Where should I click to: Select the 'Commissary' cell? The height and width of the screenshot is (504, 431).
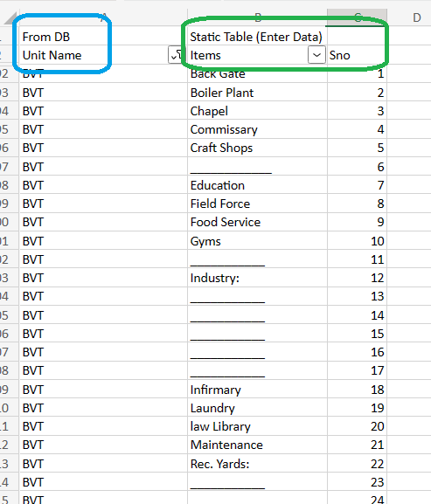(257, 129)
